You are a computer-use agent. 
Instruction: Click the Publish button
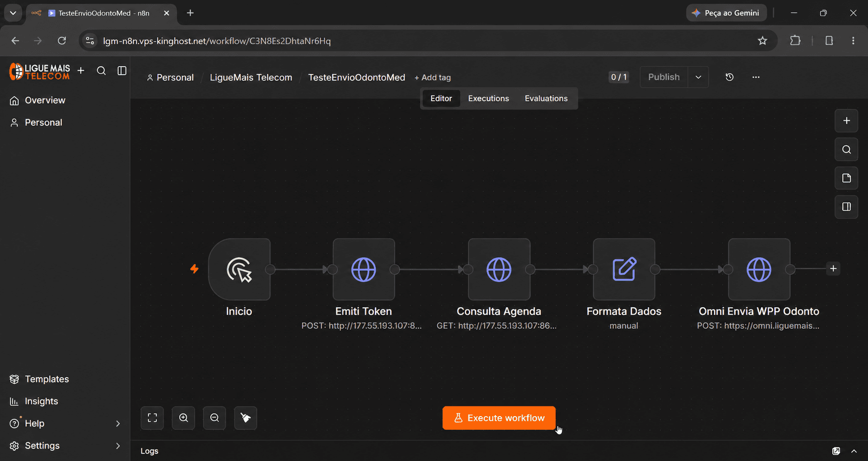(664, 77)
